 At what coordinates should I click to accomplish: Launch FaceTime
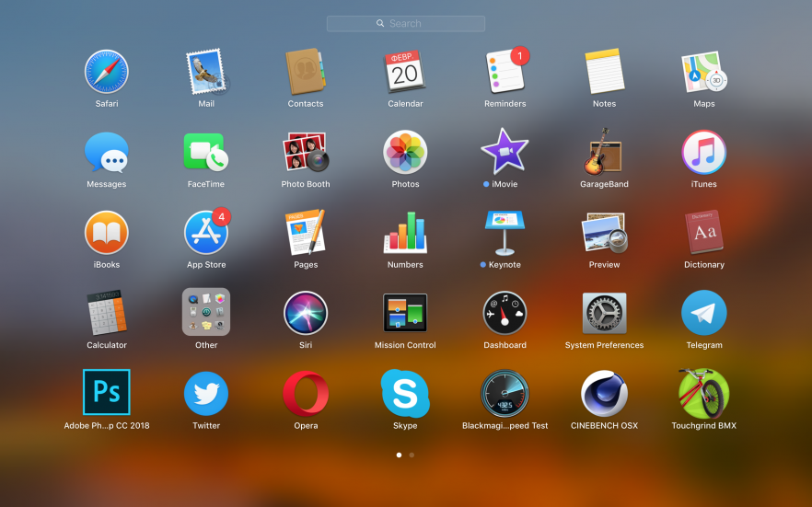point(206,152)
